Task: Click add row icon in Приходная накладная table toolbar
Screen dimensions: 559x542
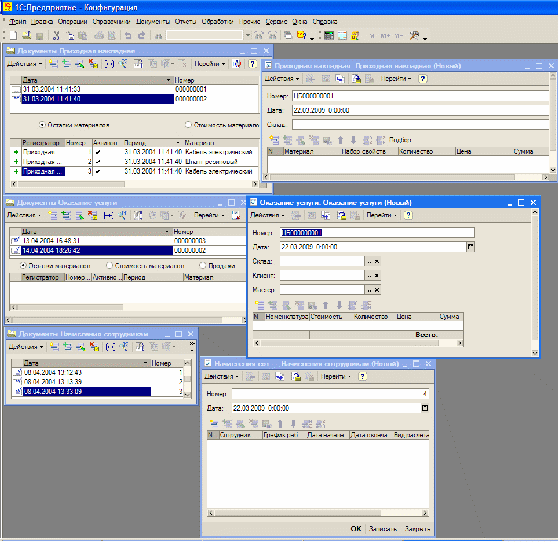Action: (x=274, y=140)
